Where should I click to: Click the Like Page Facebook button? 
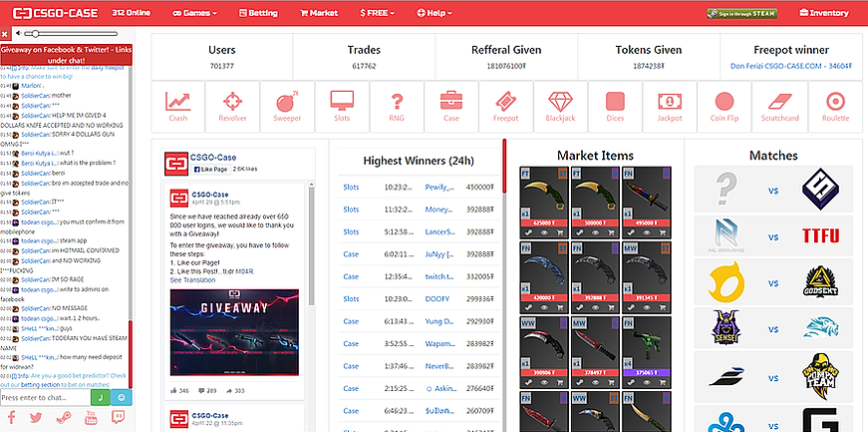210,170
